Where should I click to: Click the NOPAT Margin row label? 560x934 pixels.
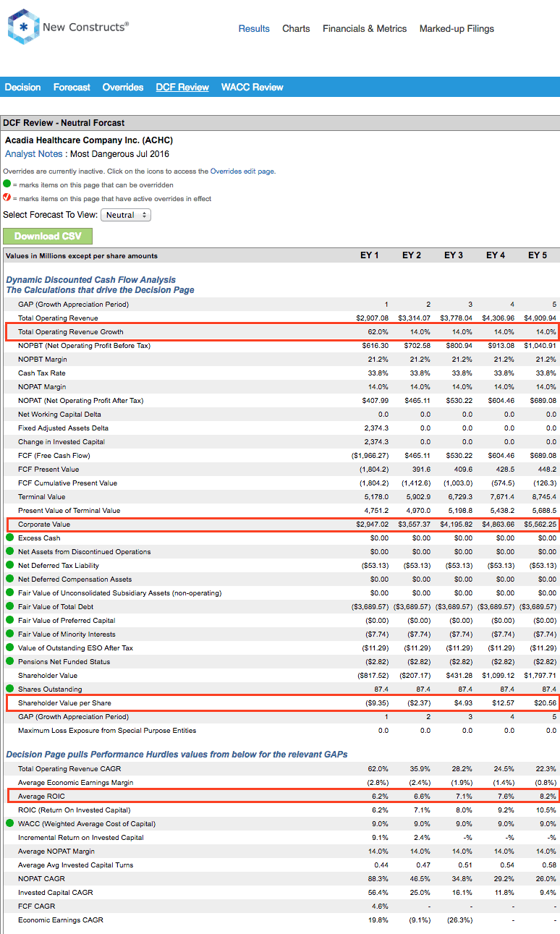[43, 387]
